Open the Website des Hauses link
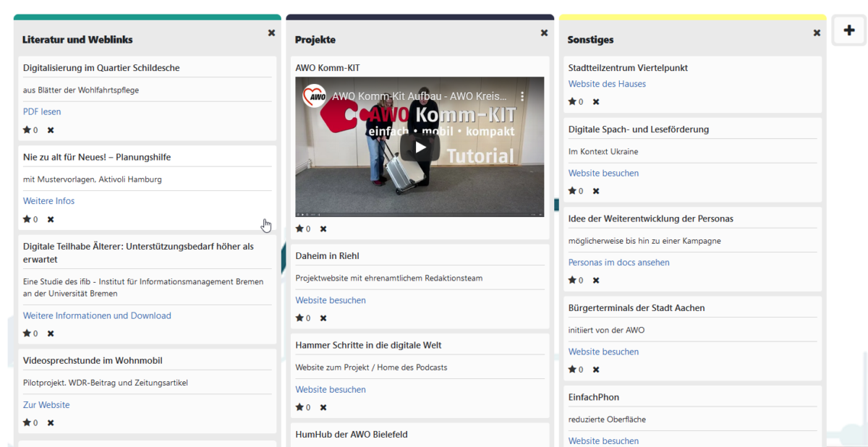Screen dimensions: 868x447 coord(607,84)
